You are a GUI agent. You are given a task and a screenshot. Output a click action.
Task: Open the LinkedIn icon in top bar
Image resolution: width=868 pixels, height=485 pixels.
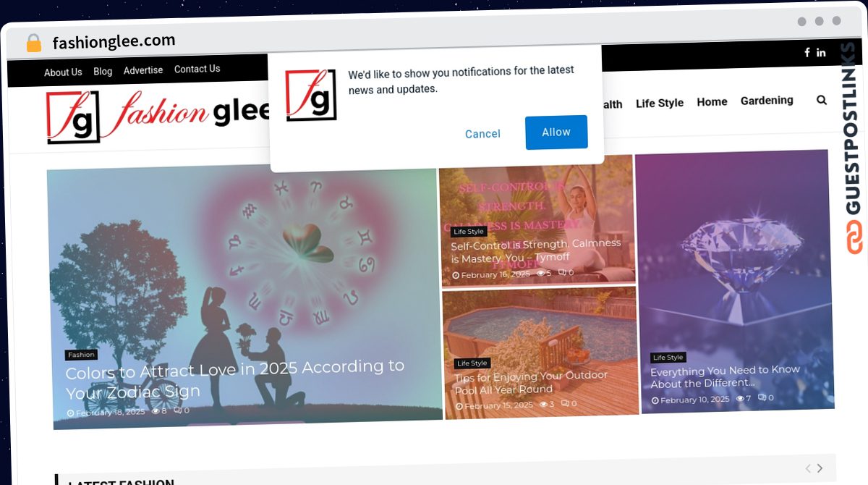[821, 52]
